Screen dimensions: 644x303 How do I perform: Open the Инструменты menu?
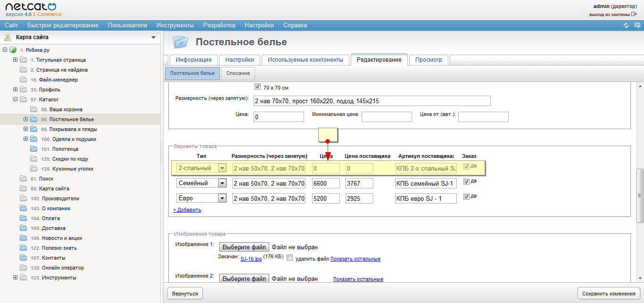175,25
